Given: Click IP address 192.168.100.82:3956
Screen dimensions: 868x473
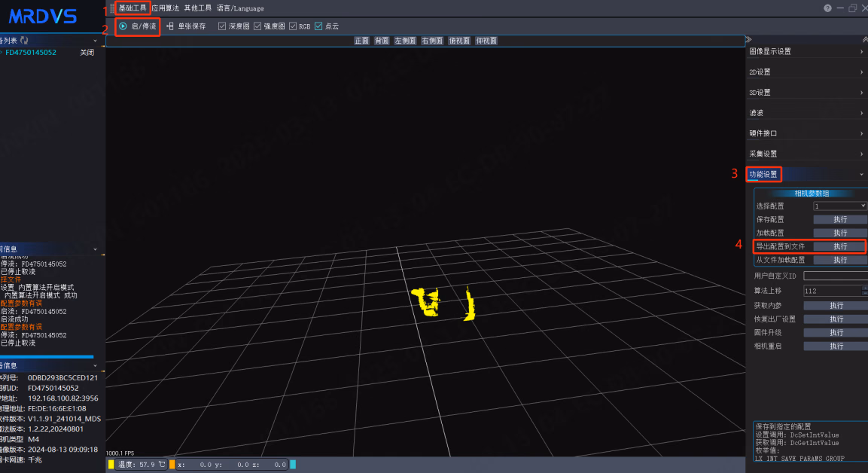Looking at the screenshot, I should (63, 398).
